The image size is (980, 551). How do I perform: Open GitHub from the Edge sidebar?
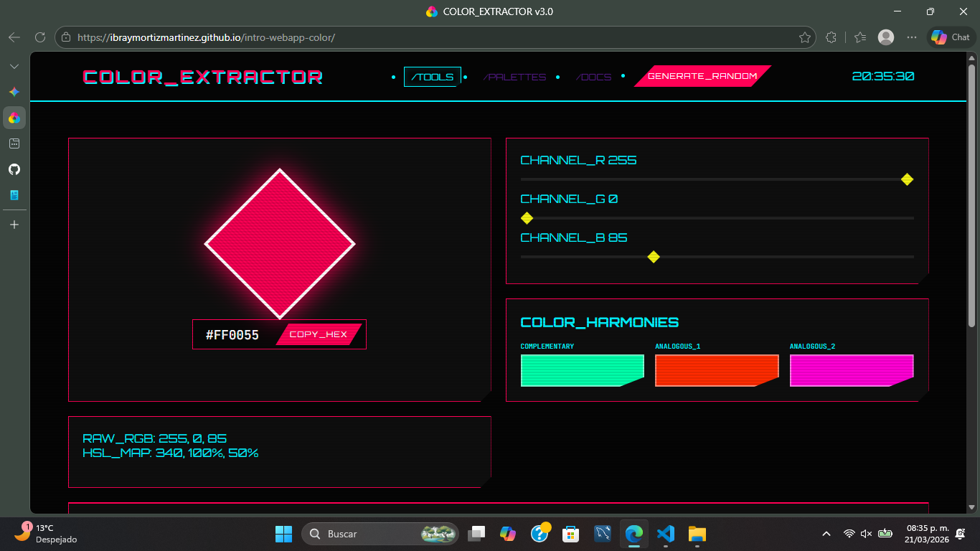tap(14, 169)
